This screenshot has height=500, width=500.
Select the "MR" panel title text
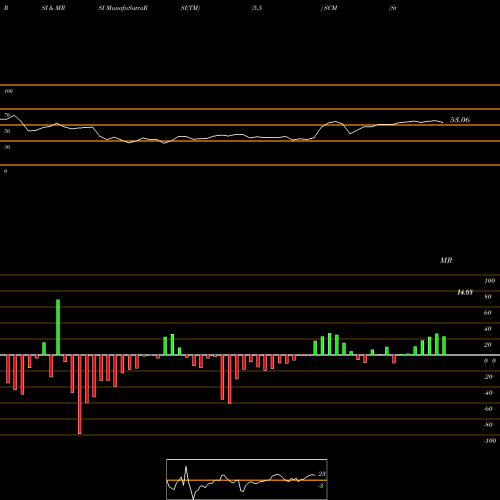pos(446,260)
